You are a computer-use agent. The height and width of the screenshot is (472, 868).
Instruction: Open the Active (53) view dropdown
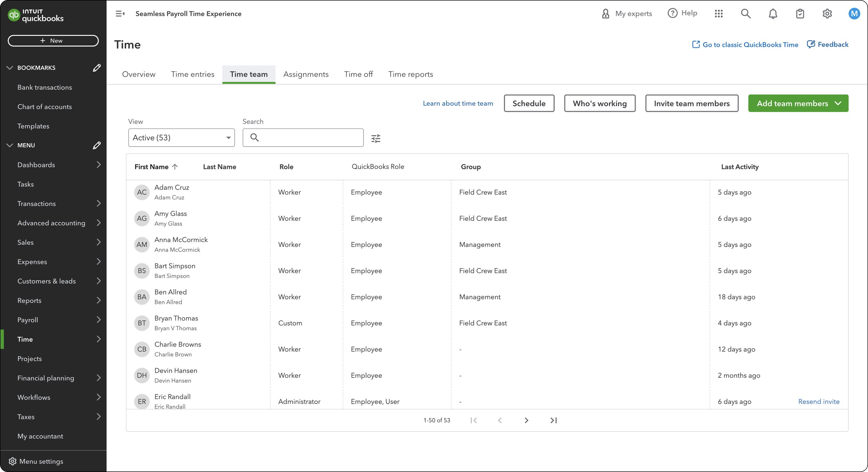coord(181,138)
